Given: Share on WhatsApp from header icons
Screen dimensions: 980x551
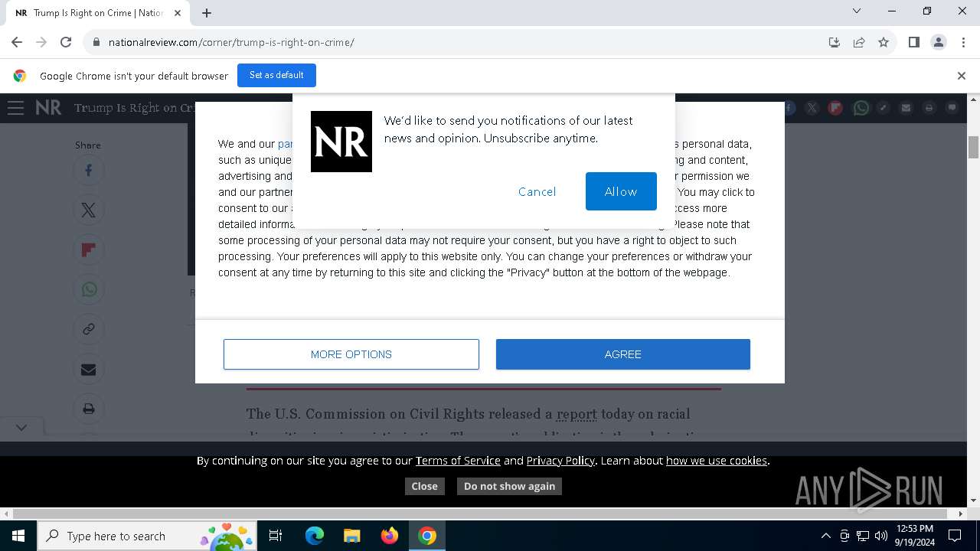Looking at the screenshot, I should (861, 108).
